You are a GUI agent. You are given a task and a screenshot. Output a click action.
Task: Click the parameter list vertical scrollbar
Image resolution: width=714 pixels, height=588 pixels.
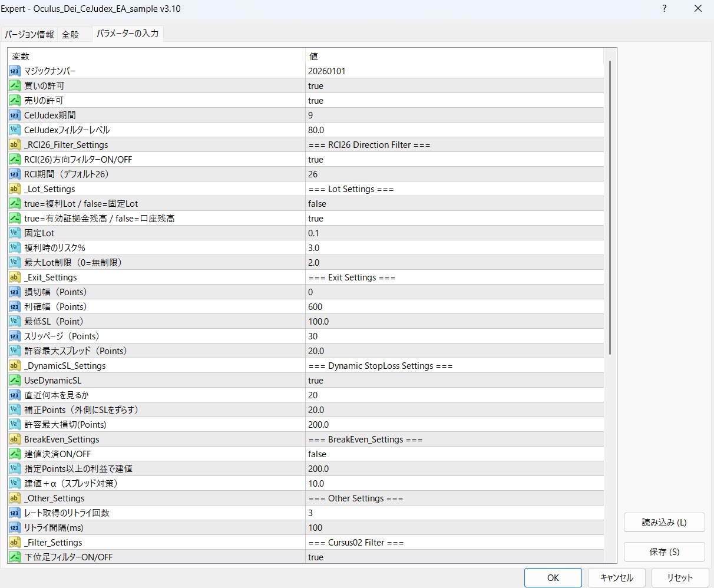click(610, 206)
